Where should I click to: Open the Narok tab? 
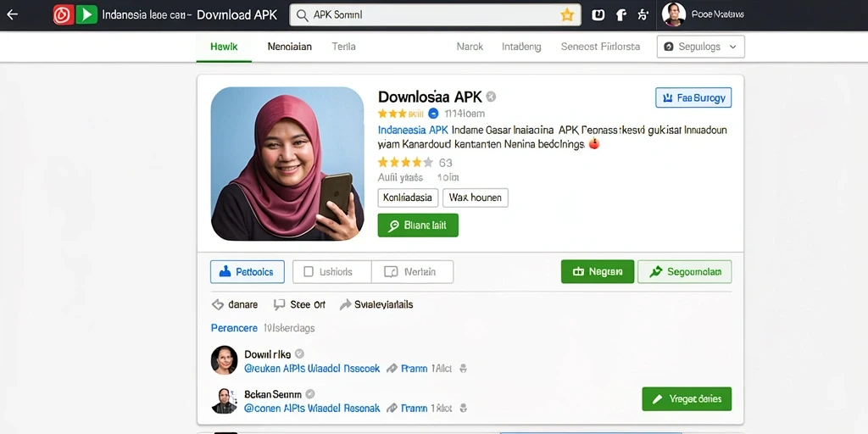coord(470,47)
